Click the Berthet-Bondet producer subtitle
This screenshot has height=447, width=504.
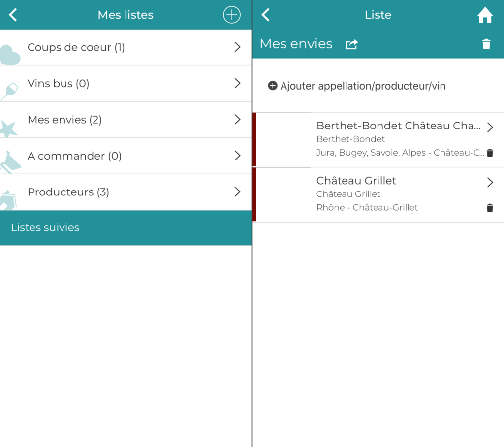pos(350,139)
